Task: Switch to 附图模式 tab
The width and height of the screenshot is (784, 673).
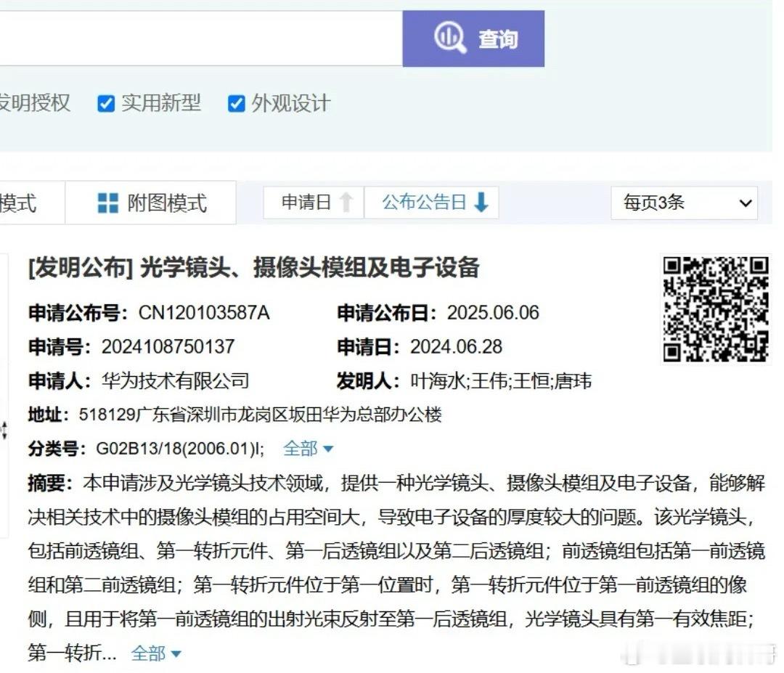Action: tap(151, 203)
